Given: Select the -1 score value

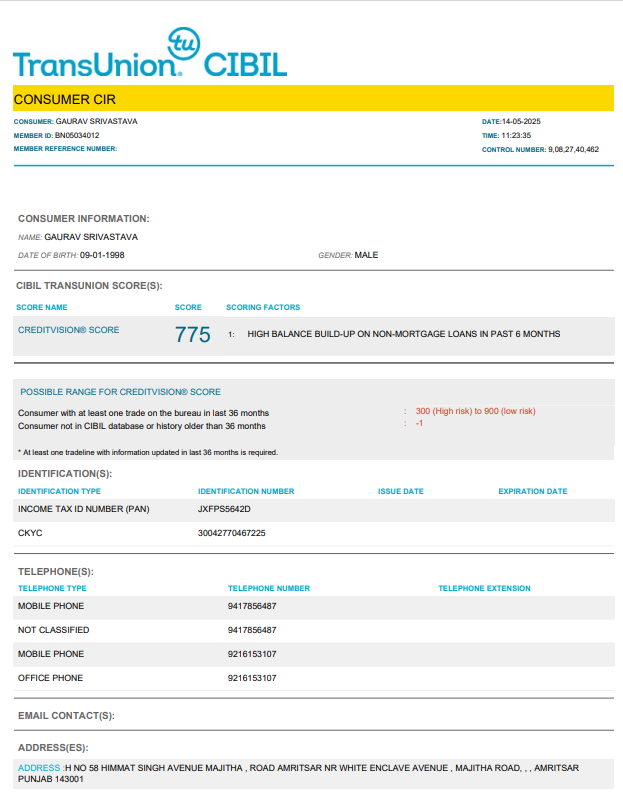Looking at the screenshot, I should pos(419,424).
